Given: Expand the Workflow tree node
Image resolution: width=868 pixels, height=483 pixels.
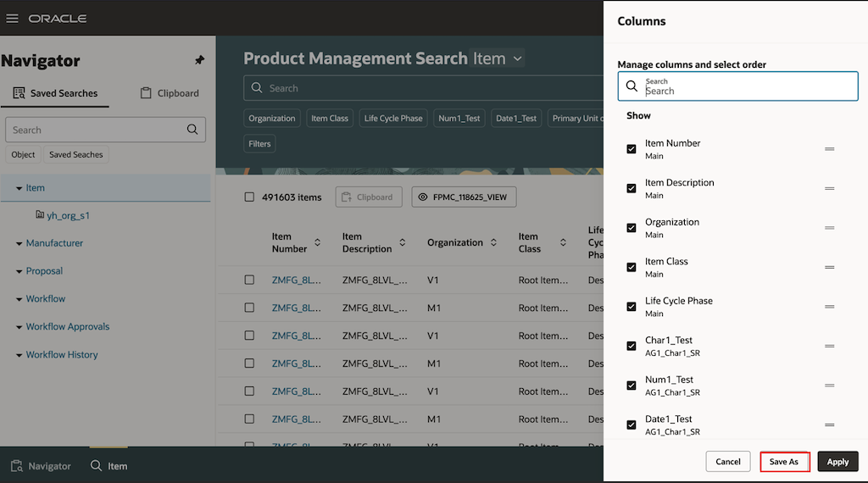Looking at the screenshot, I should [x=19, y=299].
